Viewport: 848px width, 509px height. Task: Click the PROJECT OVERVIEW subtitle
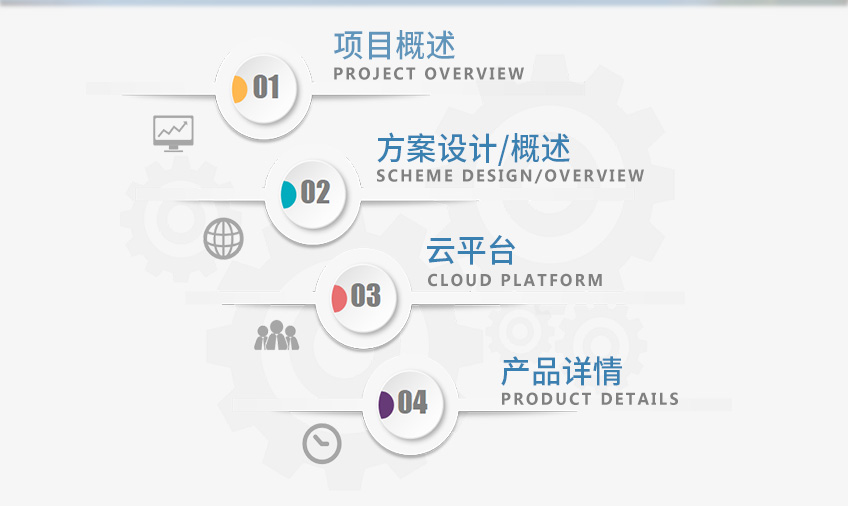click(x=429, y=74)
